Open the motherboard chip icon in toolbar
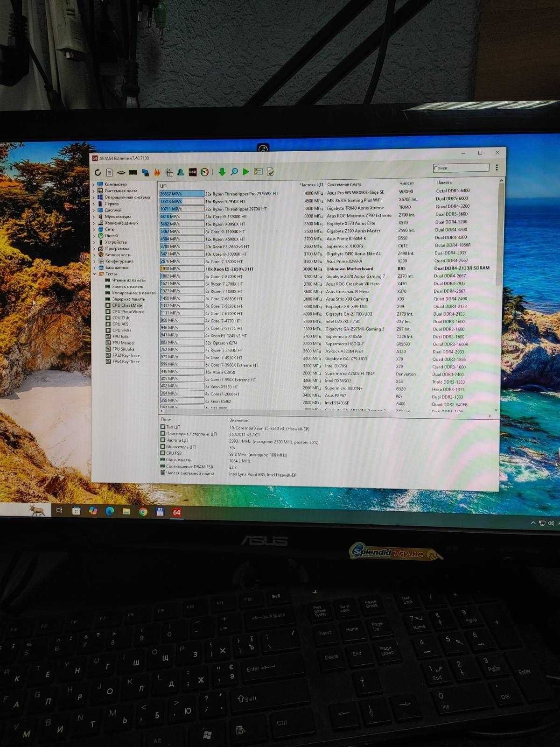Viewport: 560px width, 747px height. (121, 172)
